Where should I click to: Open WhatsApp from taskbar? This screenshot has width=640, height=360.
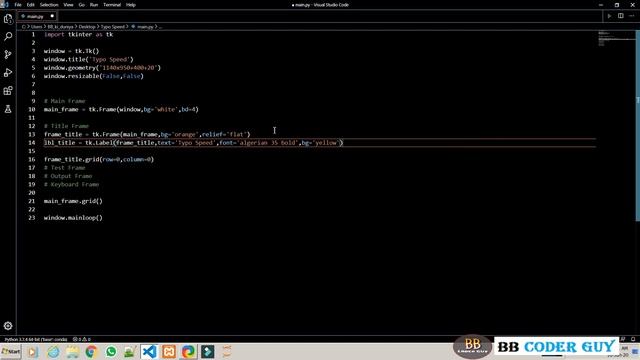pyautogui.click(x=111, y=351)
